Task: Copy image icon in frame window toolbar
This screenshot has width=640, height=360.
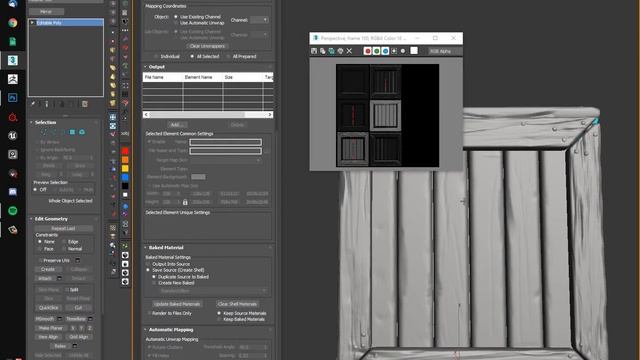Action: [323, 51]
